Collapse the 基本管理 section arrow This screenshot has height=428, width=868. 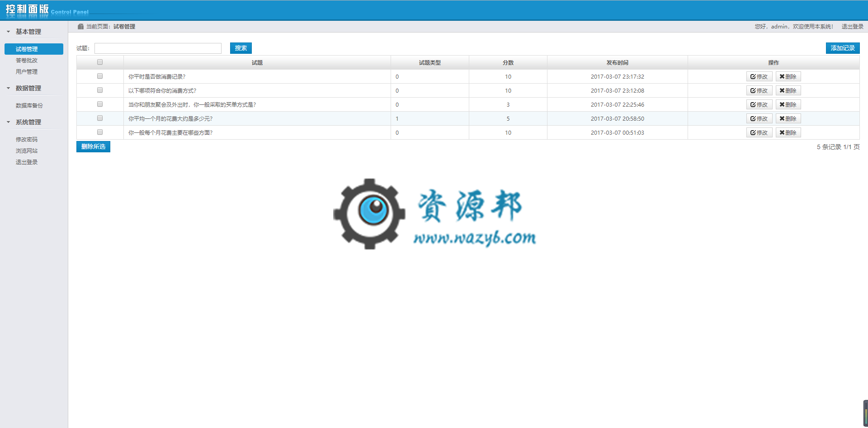pyautogui.click(x=8, y=32)
